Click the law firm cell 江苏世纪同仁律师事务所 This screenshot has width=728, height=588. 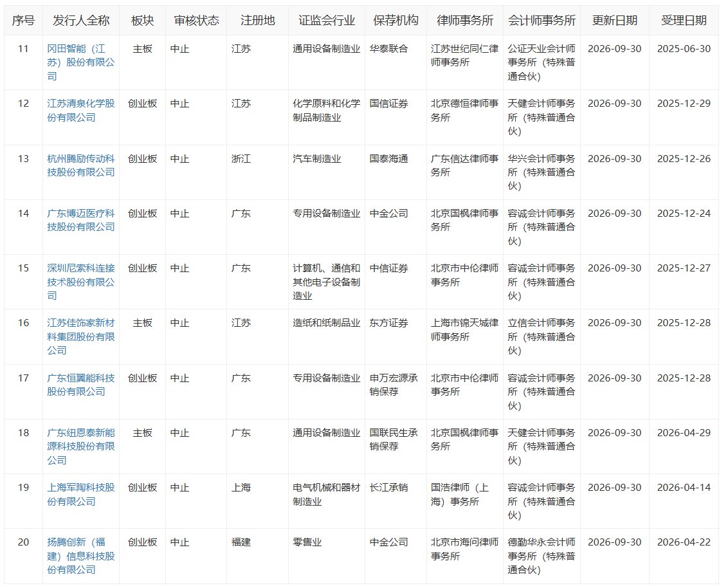(x=465, y=56)
